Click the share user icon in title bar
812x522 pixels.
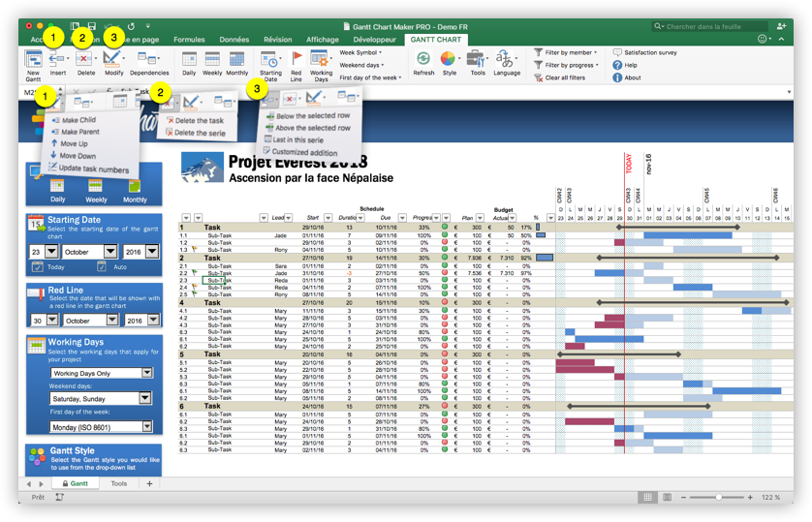(x=781, y=26)
